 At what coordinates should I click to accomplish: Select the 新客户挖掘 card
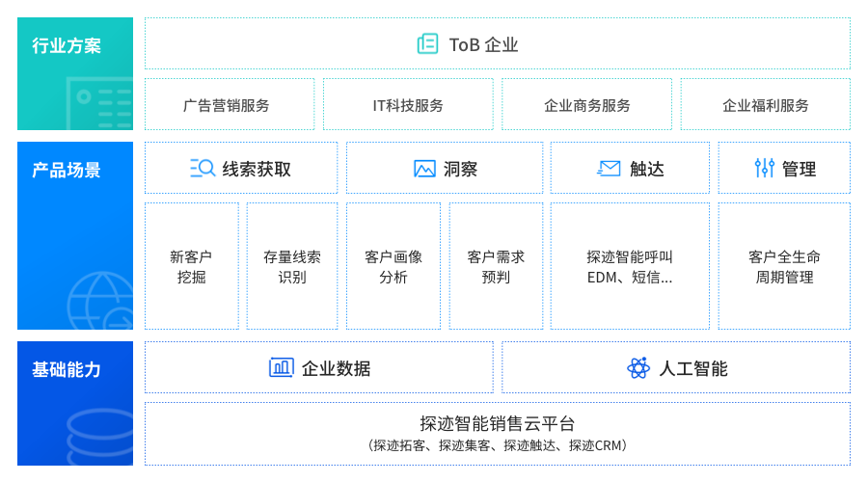192,266
